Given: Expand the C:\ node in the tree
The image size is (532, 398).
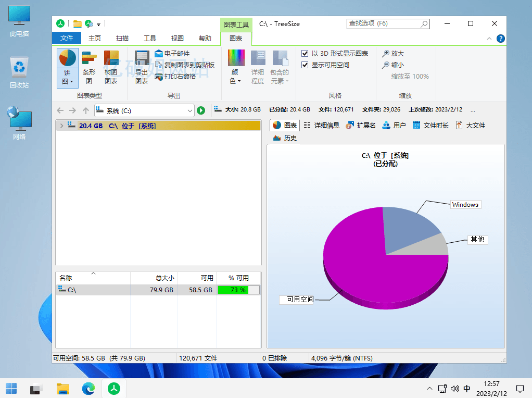Looking at the screenshot, I should (x=62, y=125).
